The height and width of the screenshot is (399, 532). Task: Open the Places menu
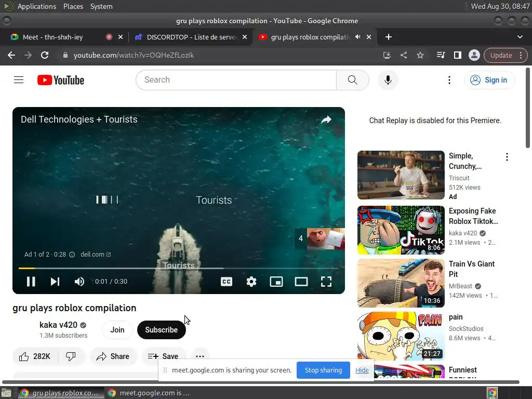click(x=73, y=6)
